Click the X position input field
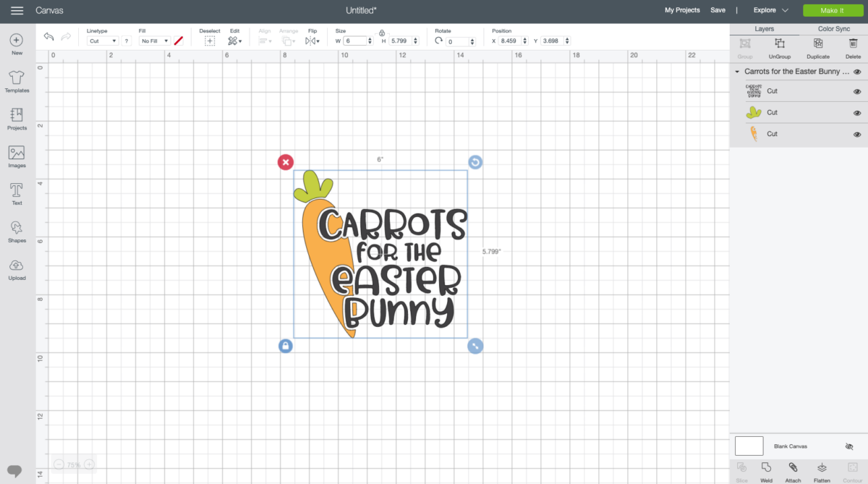This screenshot has height=484, width=868. tap(510, 41)
